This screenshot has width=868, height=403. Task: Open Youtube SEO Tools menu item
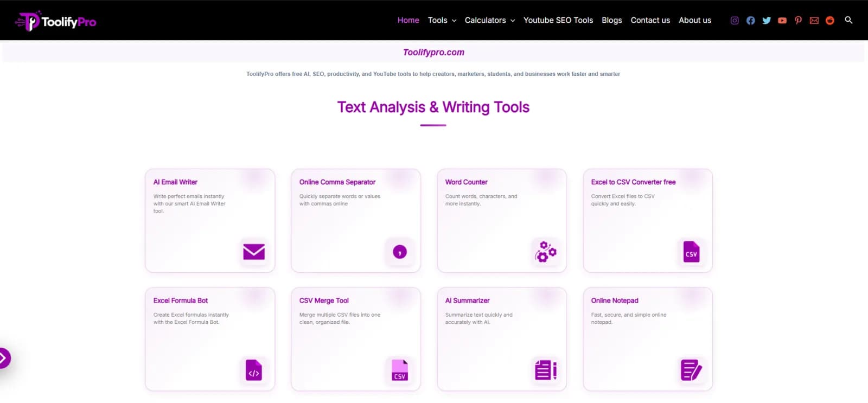coord(558,20)
